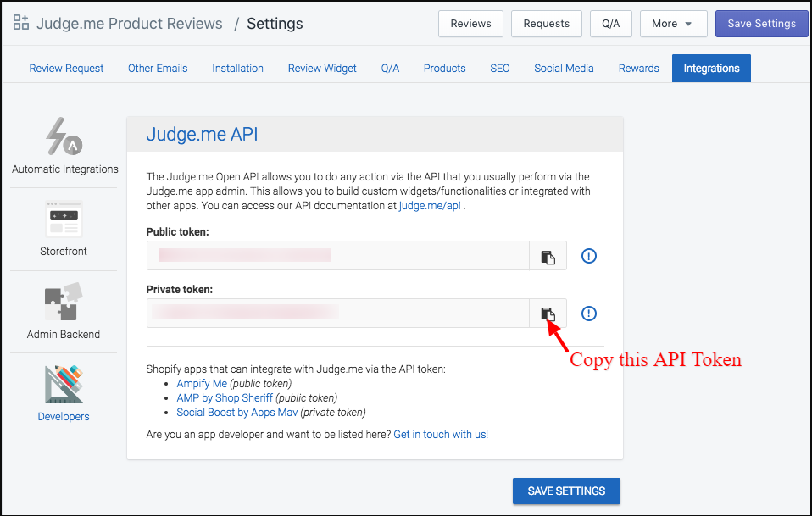Switch to the Installation tab
The height and width of the screenshot is (516, 812).
point(237,69)
